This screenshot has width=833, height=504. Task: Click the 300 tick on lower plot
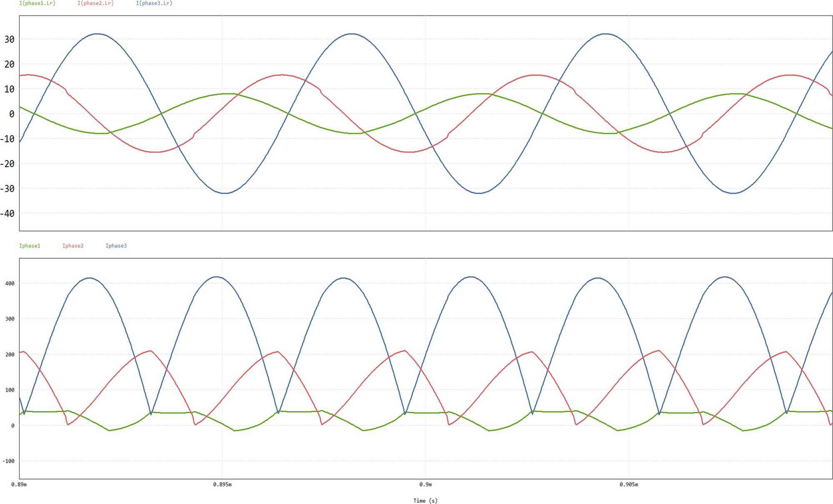(10, 319)
